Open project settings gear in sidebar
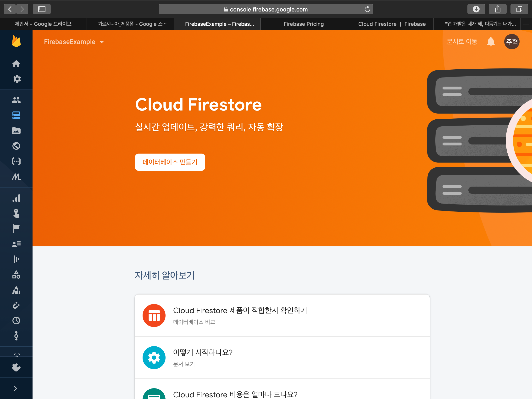Viewport: 532px width, 399px height. click(17, 79)
